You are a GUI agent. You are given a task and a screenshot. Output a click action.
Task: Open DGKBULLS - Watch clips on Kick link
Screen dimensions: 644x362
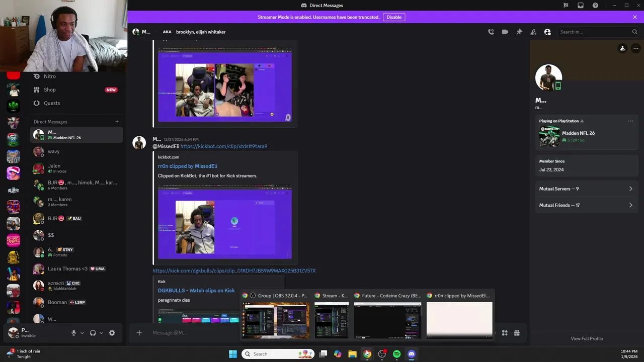196,291
